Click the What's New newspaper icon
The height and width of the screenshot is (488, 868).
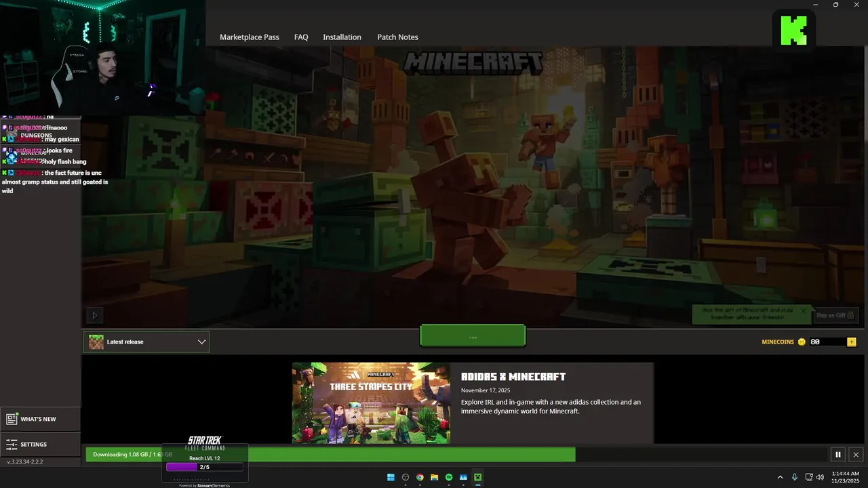coord(12,420)
